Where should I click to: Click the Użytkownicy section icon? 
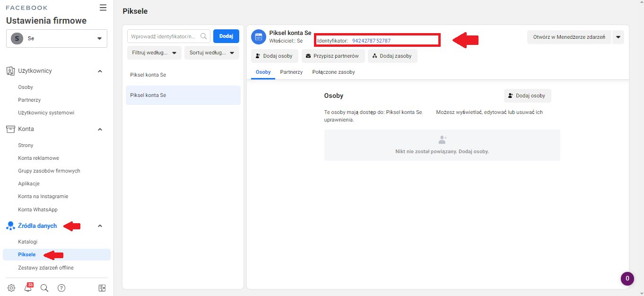10,71
